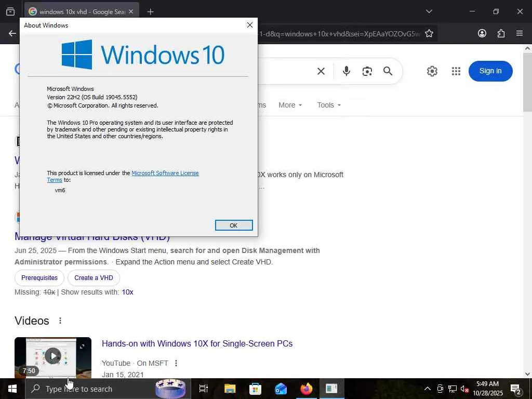This screenshot has width=532, height=399.
Task: Open the Videos section three-dot menu
Action: point(60,321)
